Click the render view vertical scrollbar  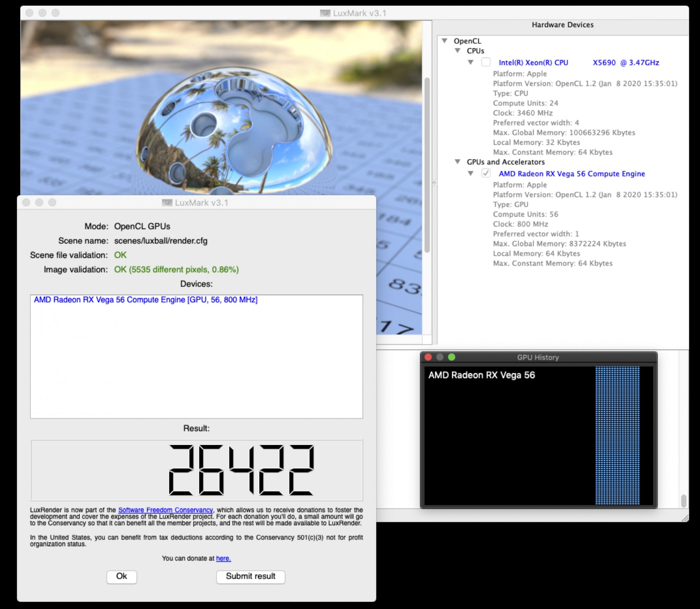click(427, 165)
